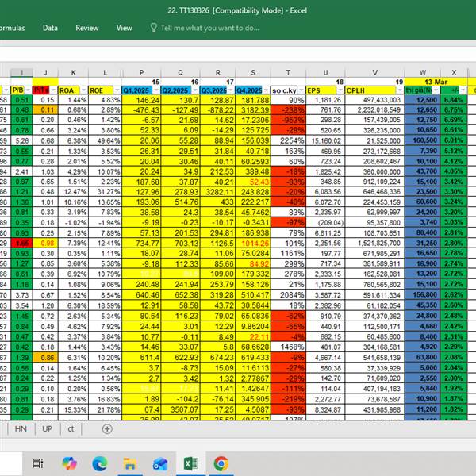Open the ROE column filter dropdown
Viewport: 476px width, 476px height.
pyautogui.click(x=117, y=90)
